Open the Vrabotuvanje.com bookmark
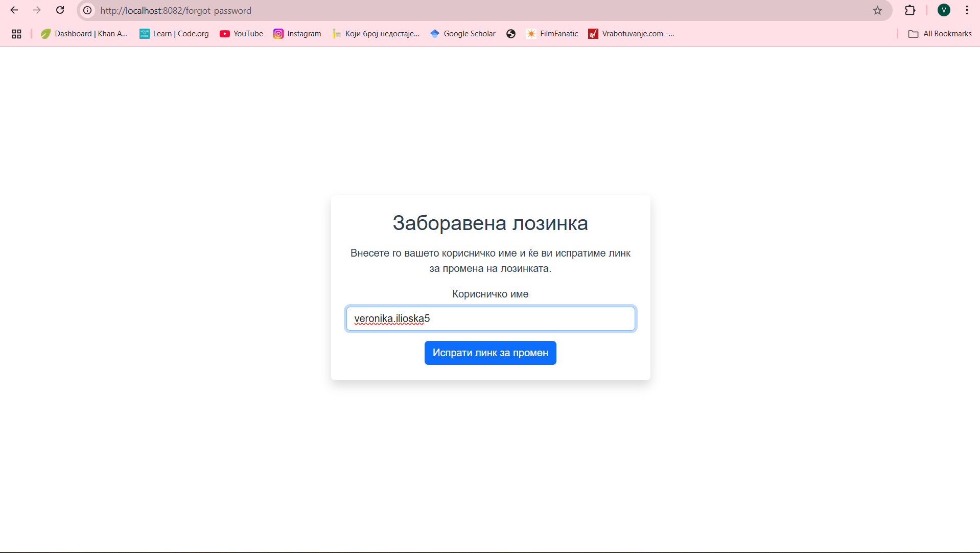The height and width of the screenshot is (553, 980). pyautogui.click(x=631, y=34)
